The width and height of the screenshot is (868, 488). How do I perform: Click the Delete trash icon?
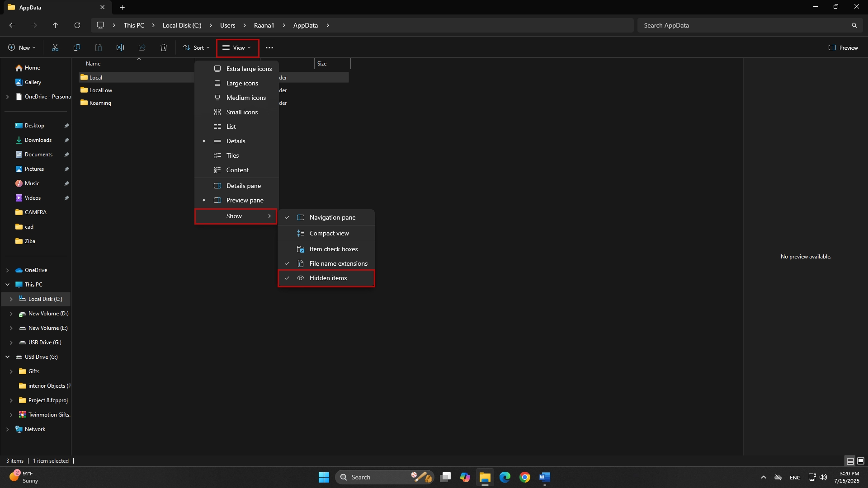click(164, 47)
